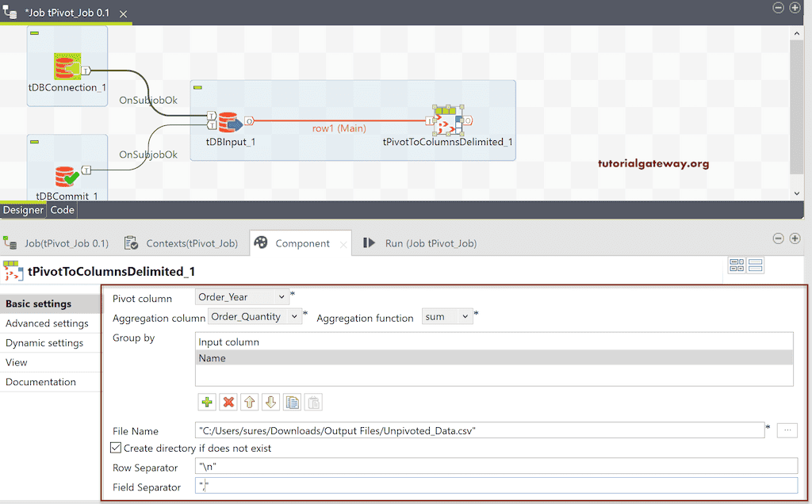This screenshot has height=504, width=812.
Task: Maximize the Component panel
Action: coord(795,238)
